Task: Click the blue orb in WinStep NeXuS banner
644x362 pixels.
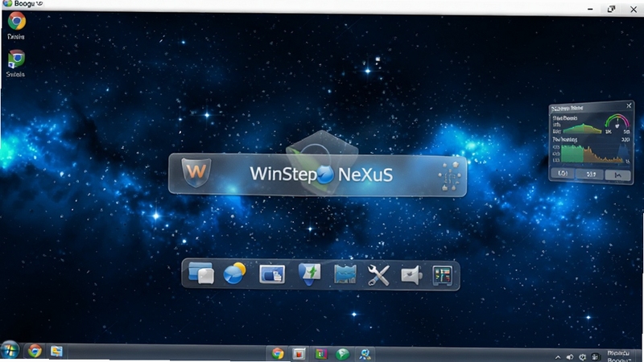Action: coord(327,175)
